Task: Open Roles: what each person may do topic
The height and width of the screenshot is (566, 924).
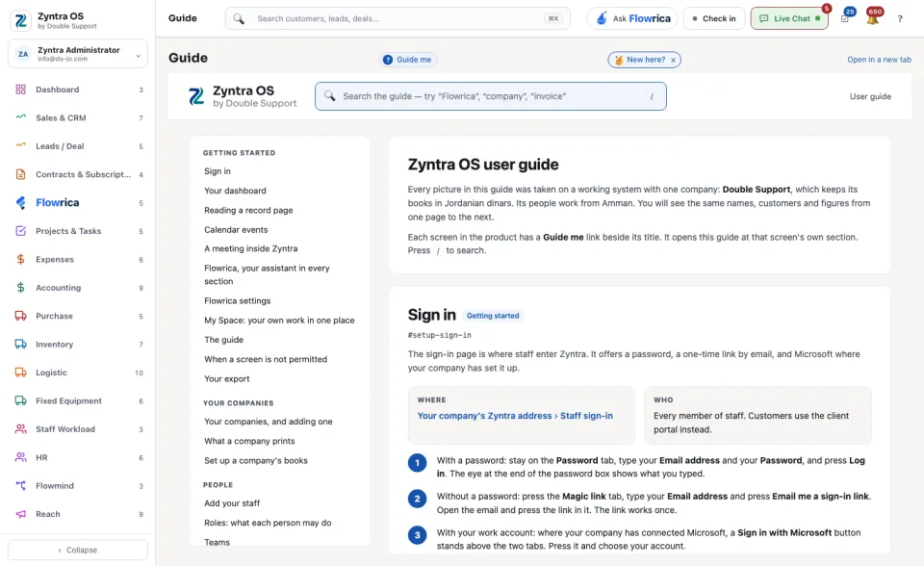Action: click(268, 523)
